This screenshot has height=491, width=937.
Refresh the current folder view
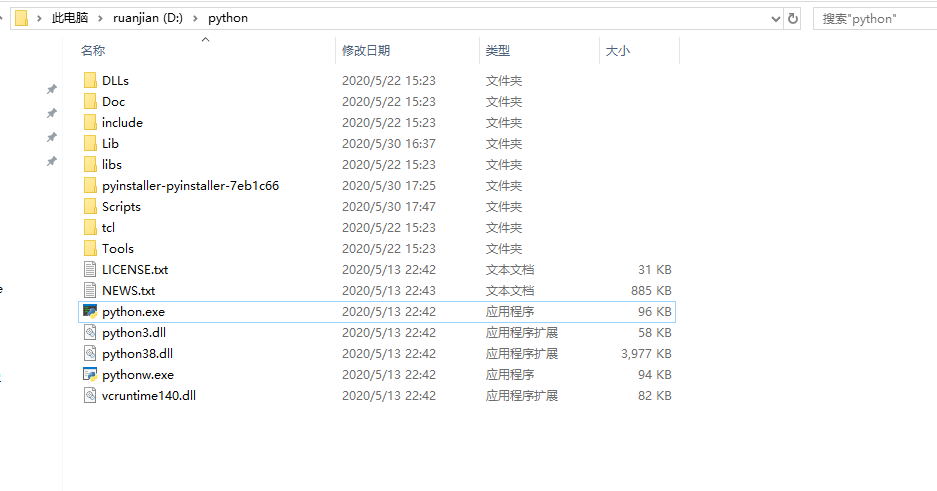(792, 19)
